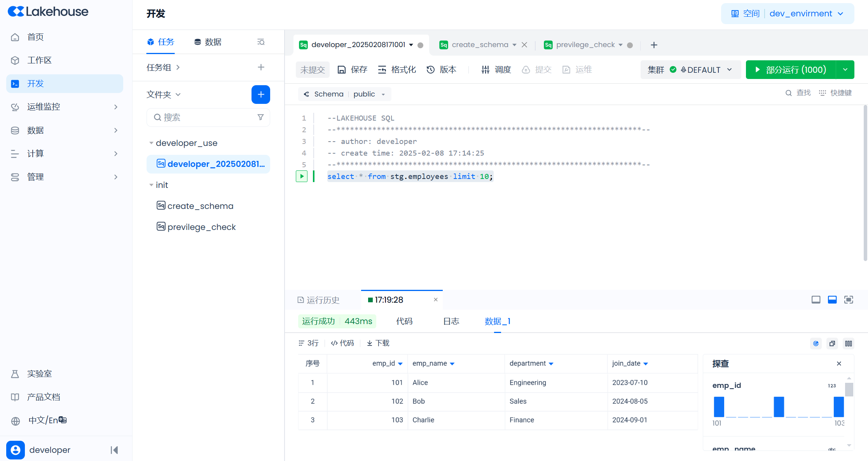This screenshot has height=461, width=868.
Task: Collapse the developer_use folder
Action: click(151, 143)
